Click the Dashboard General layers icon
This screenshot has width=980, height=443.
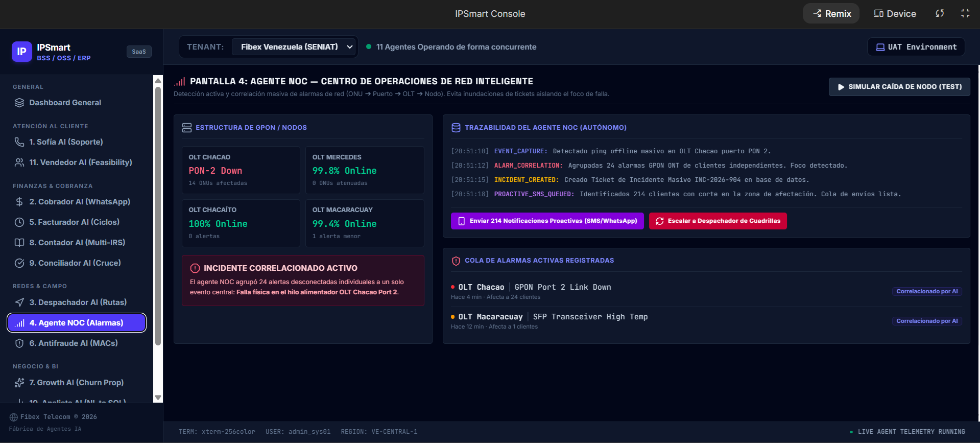[19, 103]
